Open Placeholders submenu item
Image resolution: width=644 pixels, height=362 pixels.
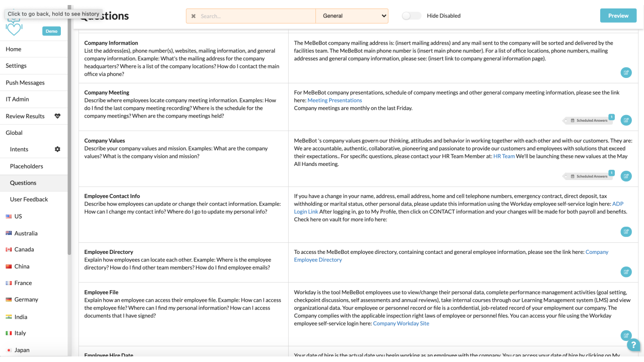(x=27, y=166)
